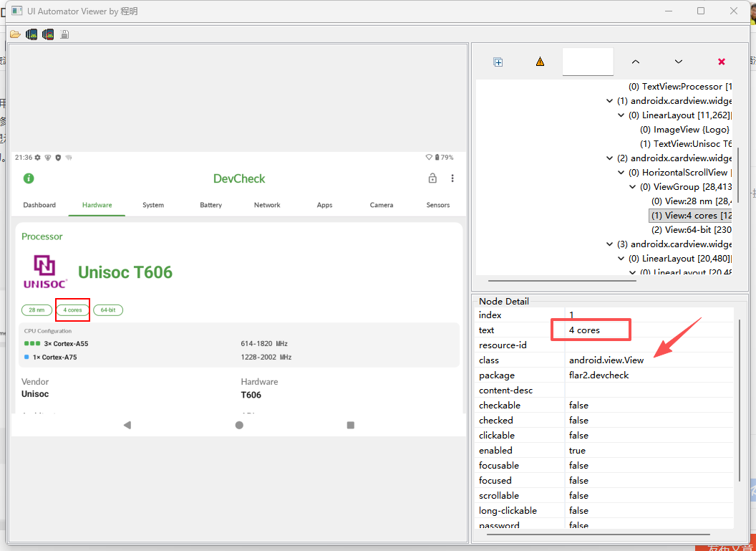Screen dimensions: 756x551
Task: Switch to the Battery tab
Action: coord(210,205)
